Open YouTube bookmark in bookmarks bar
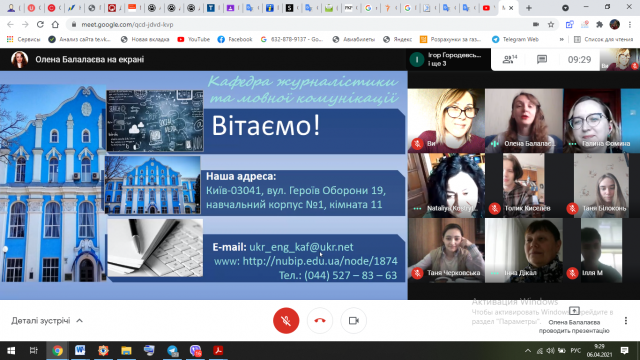The image size is (640, 360). click(x=193, y=39)
